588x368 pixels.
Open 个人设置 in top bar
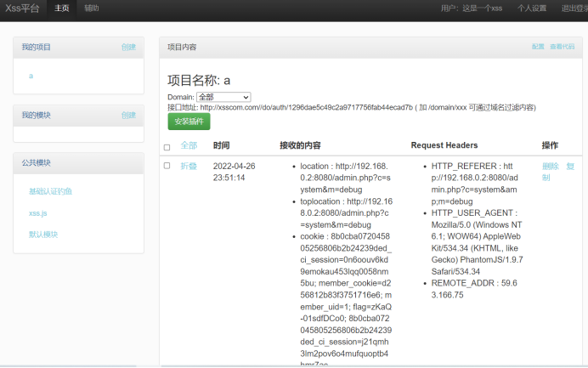click(532, 8)
